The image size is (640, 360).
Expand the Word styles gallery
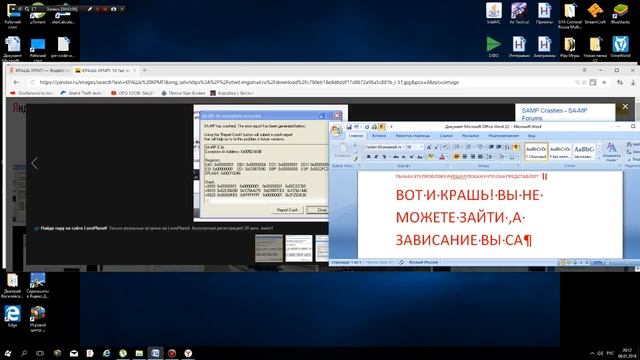600,158
